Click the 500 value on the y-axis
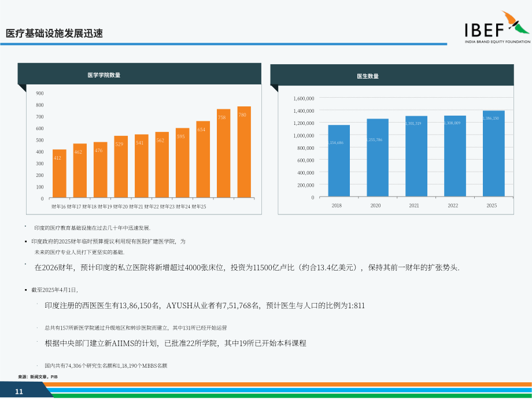Viewport: 532px width, 399px height. 40,140
